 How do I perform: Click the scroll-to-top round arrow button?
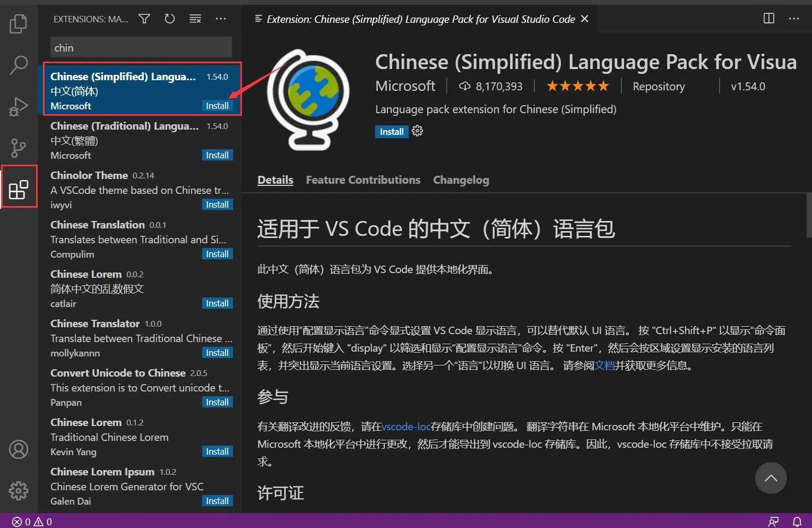click(x=771, y=478)
